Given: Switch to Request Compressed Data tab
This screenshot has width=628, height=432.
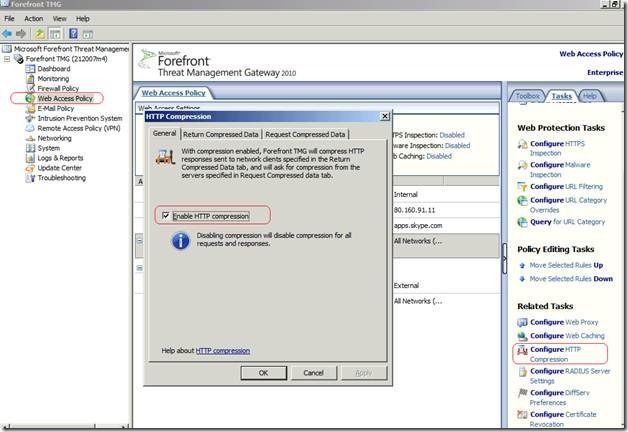Looking at the screenshot, I should pyautogui.click(x=305, y=135).
